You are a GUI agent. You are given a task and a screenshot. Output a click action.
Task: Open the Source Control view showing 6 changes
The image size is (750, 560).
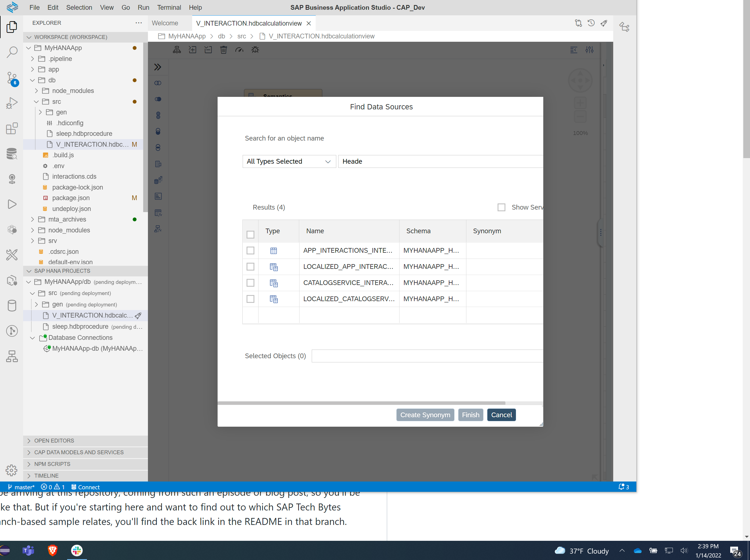(11, 77)
